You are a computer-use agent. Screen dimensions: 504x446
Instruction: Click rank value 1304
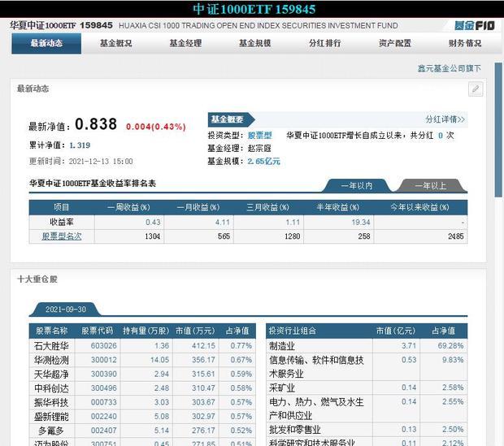152,236
